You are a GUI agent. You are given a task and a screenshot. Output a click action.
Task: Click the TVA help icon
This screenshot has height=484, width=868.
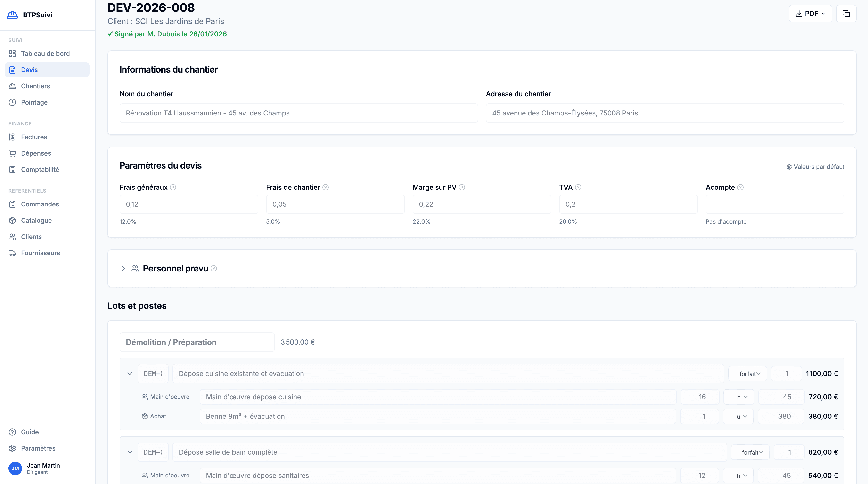pos(578,187)
